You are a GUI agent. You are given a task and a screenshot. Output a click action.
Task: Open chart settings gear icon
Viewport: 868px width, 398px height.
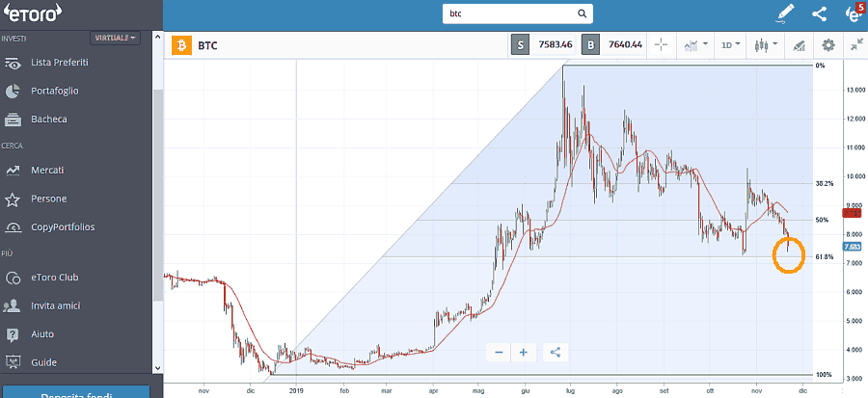(x=827, y=45)
